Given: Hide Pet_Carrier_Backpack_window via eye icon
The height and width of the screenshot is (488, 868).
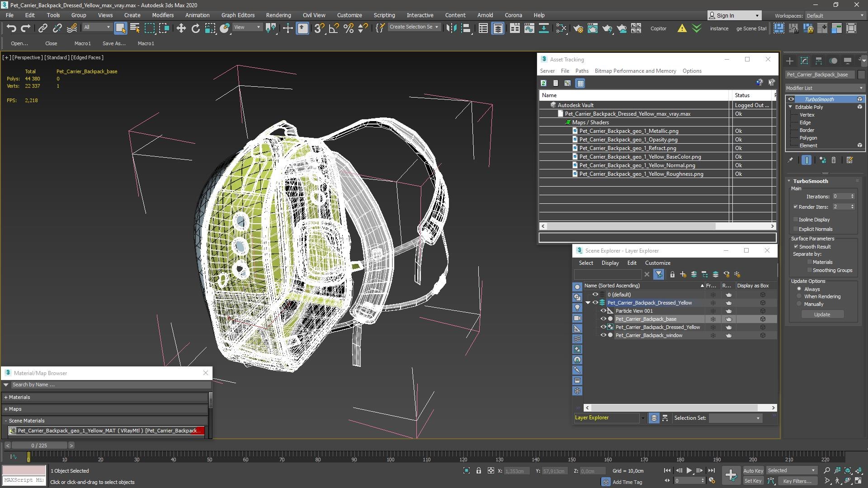Looking at the screenshot, I should (x=603, y=335).
